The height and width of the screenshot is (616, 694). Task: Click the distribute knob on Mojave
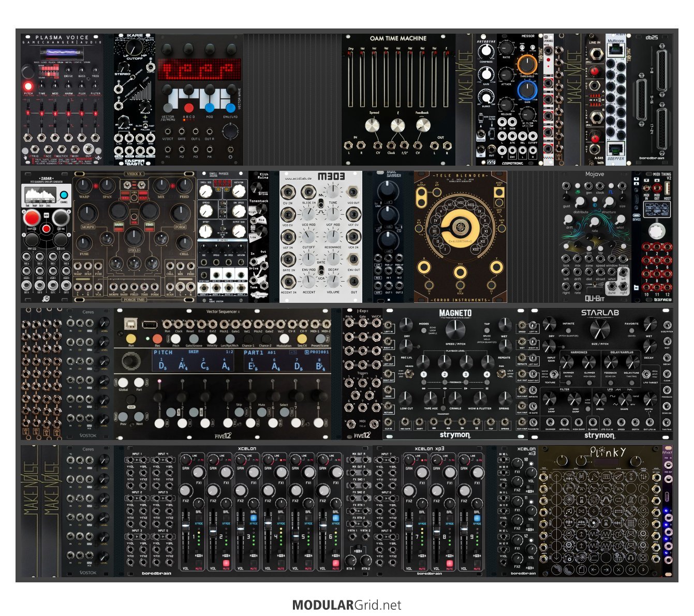click(580, 201)
